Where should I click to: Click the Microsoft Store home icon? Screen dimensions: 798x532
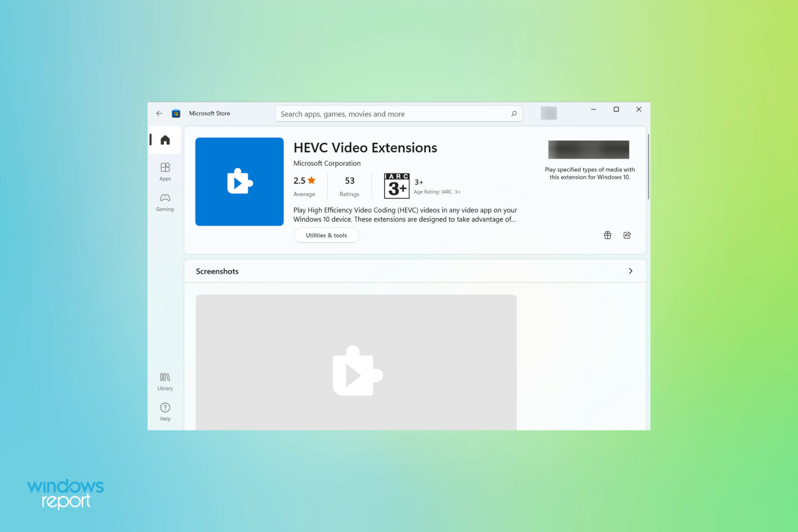pyautogui.click(x=166, y=139)
